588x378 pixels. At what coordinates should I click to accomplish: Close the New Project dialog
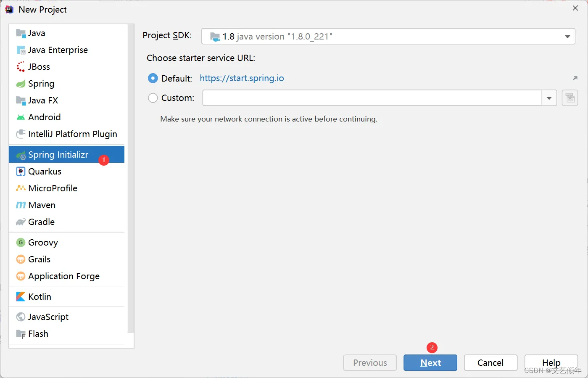(575, 8)
